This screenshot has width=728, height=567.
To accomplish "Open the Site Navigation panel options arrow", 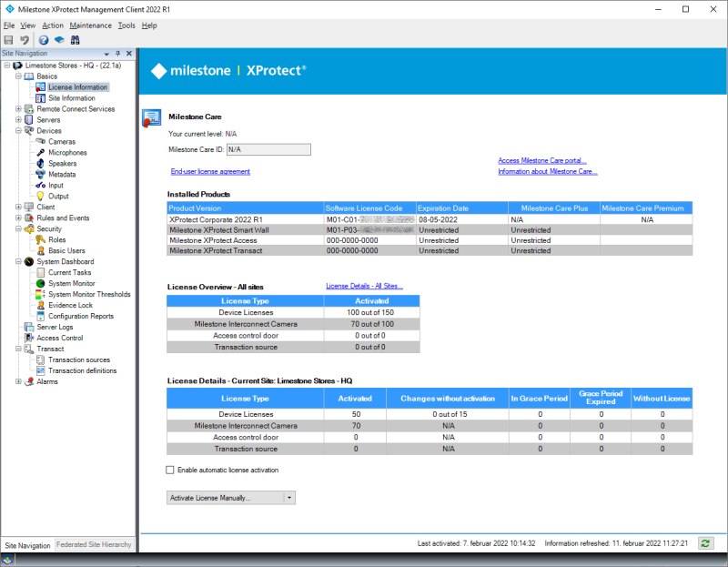I will pos(106,54).
